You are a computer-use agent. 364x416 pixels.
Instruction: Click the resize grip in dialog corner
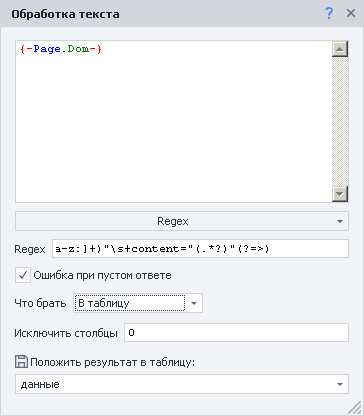pos(355,408)
